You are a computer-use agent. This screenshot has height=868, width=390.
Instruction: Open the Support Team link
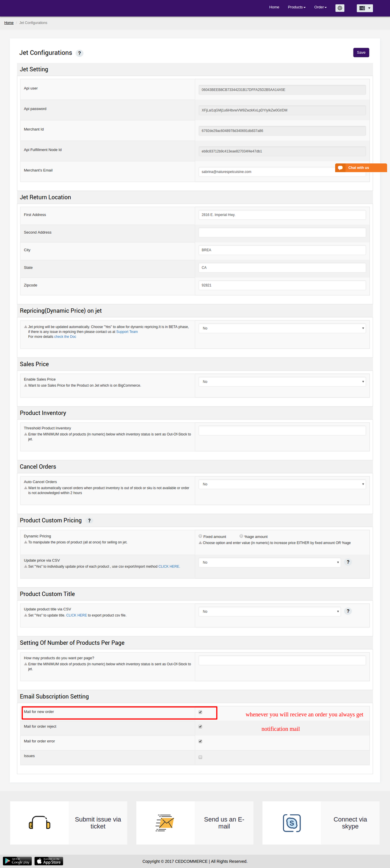(127, 332)
